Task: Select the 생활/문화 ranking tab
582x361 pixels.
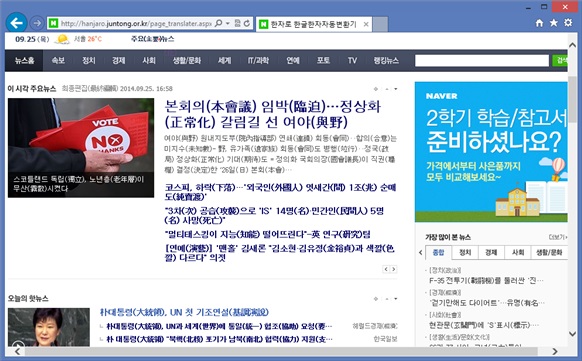Action: (x=549, y=252)
